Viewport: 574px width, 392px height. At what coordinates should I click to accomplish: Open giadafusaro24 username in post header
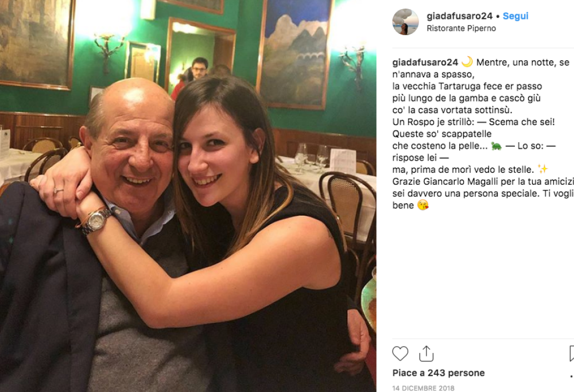459,16
